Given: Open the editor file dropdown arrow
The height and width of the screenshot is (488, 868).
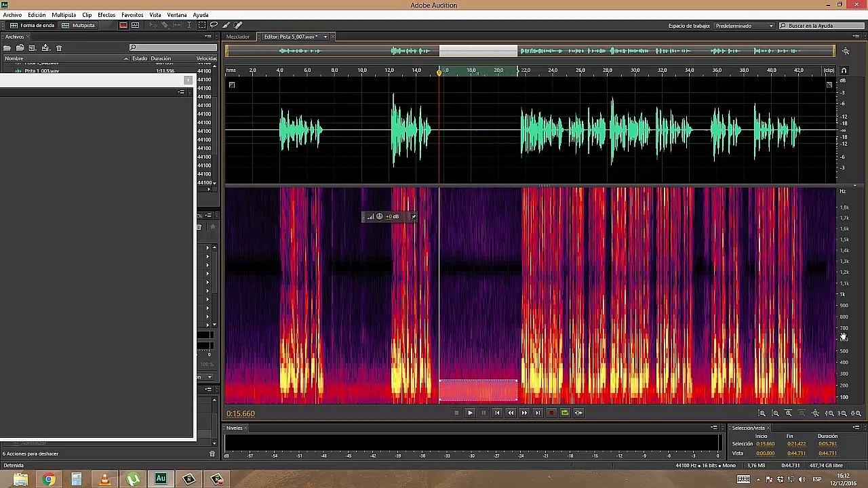Looking at the screenshot, I should (325, 37).
